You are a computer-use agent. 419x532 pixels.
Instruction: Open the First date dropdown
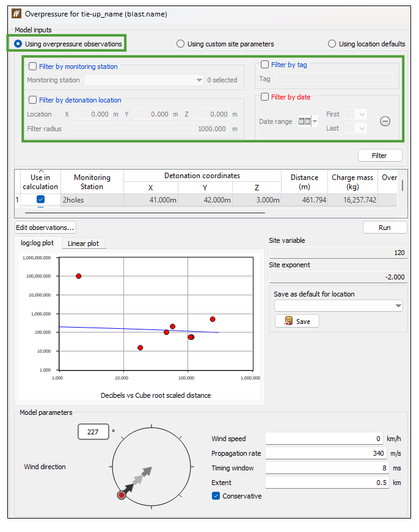(x=355, y=114)
